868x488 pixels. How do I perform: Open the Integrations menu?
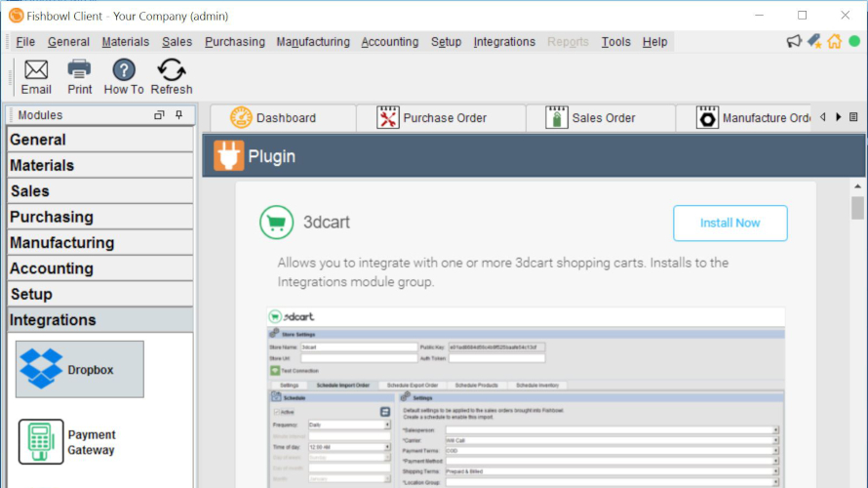pyautogui.click(x=504, y=42)
